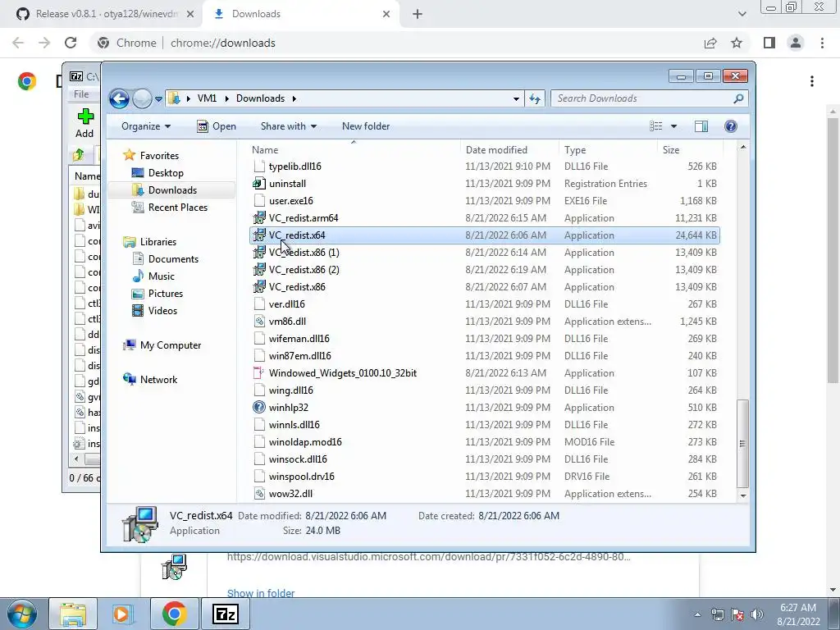Close the Downloads Chrome tab
This screenshot has height=630, width=840.
[386, 14]
